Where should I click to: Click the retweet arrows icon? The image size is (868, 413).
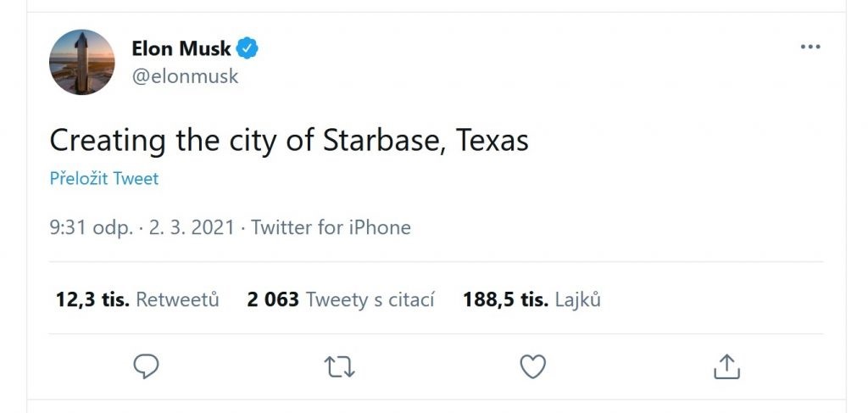point(339,366)
